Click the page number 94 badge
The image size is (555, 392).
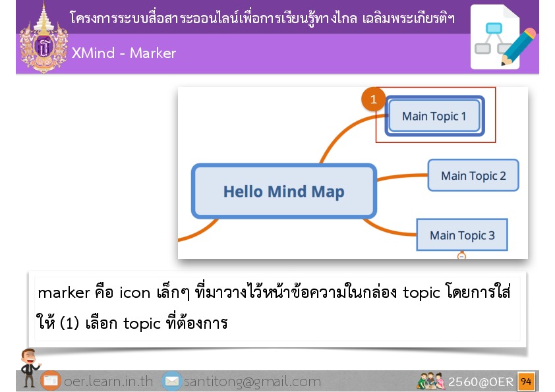[526, 381]
